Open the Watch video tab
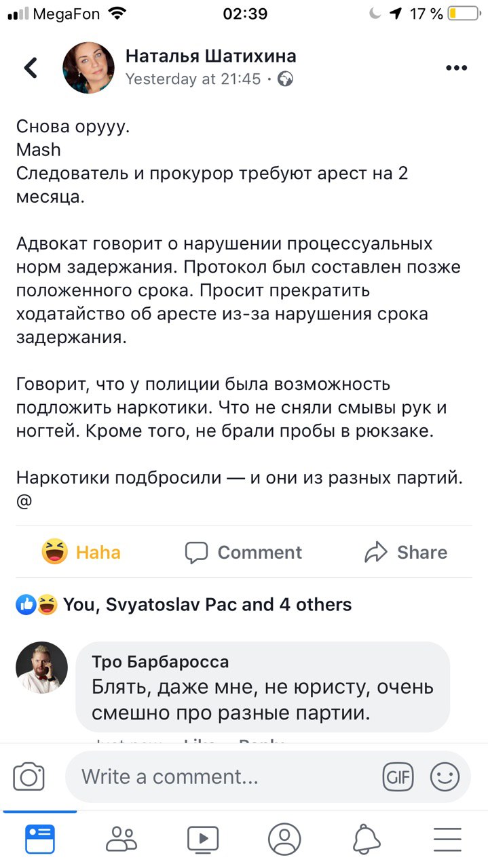488x868 pixels. [203, 839]
